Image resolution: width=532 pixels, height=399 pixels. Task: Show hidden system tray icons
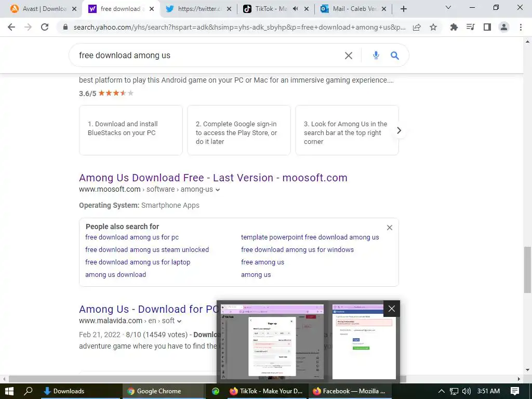pyautogui.click(x=442, y=391)
